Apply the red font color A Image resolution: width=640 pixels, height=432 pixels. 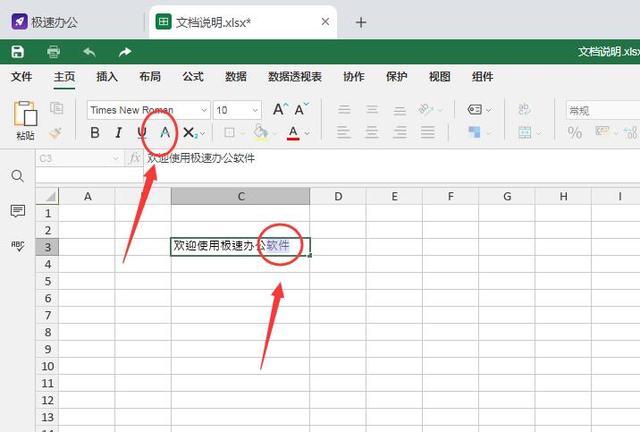pos(293,133)
